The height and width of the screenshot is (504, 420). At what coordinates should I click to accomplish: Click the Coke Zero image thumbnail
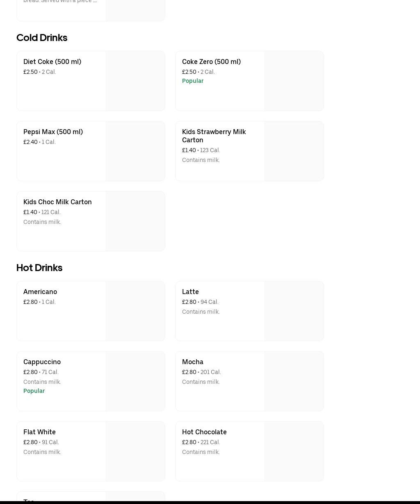(294, 81)
